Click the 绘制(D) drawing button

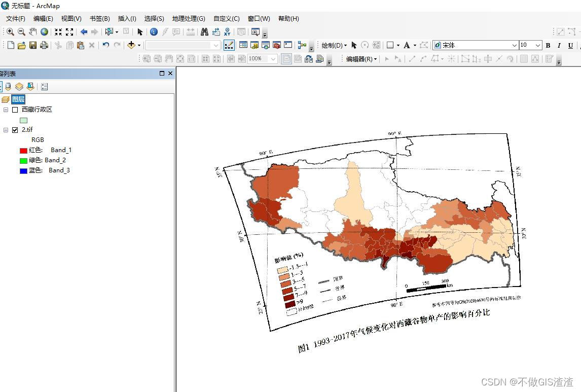332,45
